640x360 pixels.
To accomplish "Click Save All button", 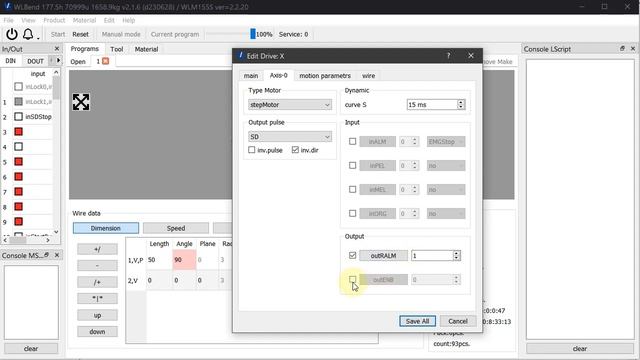I will [x=417, y=321].
